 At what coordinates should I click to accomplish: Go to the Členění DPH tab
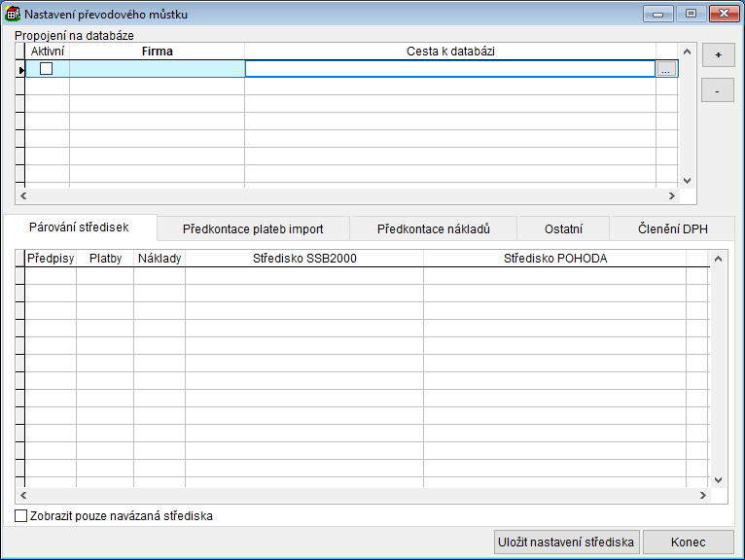tap(672, 229)
